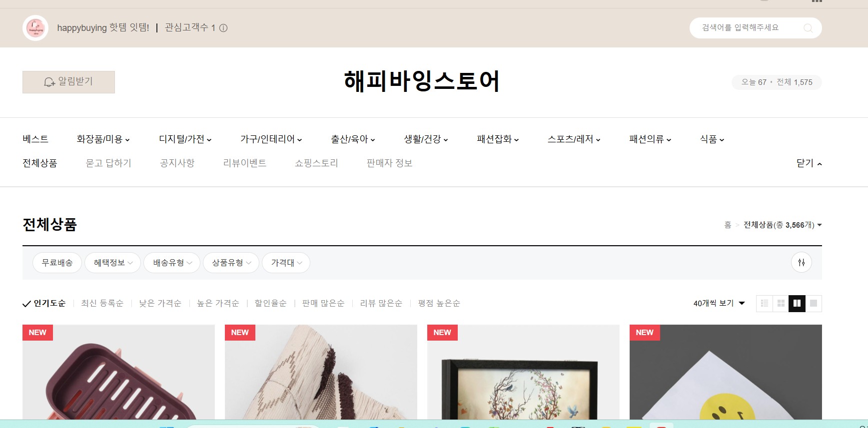Viewport: 868px width, 428px height.
Task: Click the happybuying store logo avatar
Action: 35,28
